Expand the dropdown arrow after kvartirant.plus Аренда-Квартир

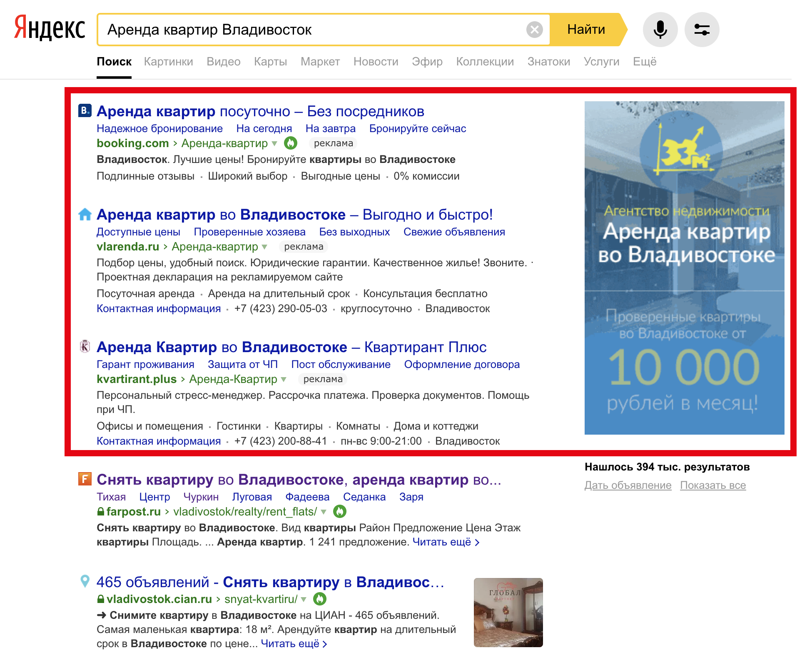tap(284, 379)
